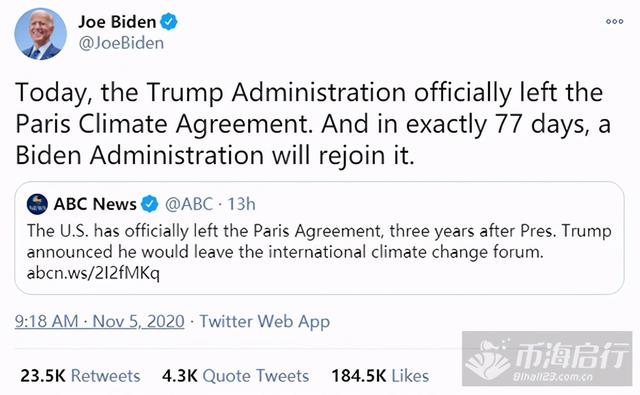Click the ABC News account name
This screenshot has height=395, width=640.
coord(95,204)
